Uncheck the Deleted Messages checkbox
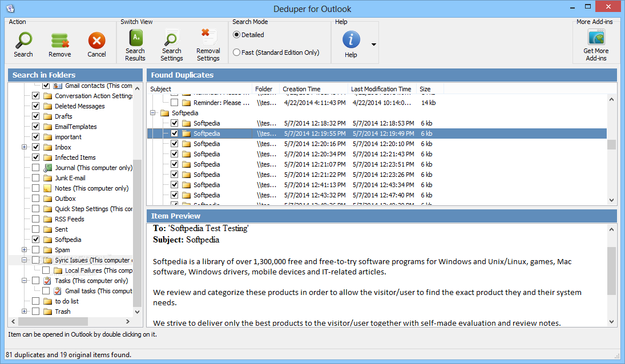Viewport: 625px width, 364px height. coord(36,106)
